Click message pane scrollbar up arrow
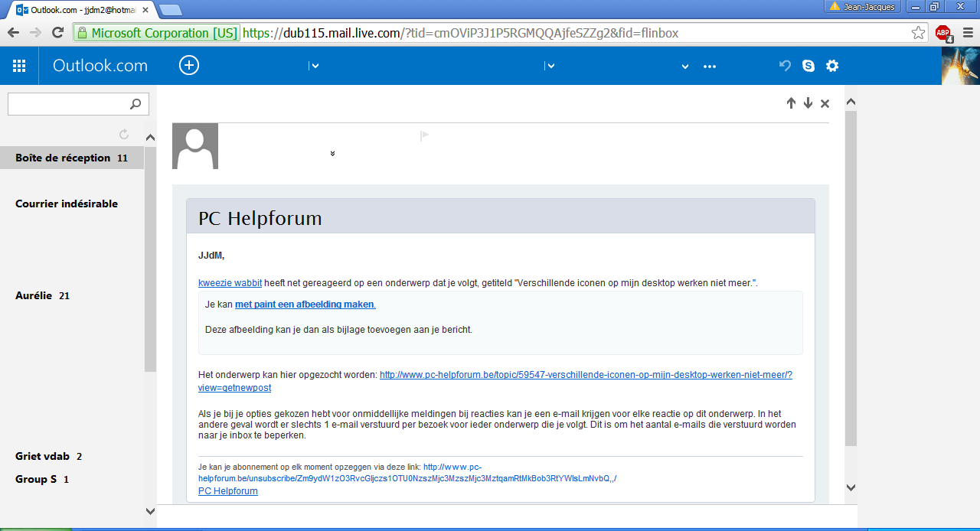 click(x=851, y=103)
